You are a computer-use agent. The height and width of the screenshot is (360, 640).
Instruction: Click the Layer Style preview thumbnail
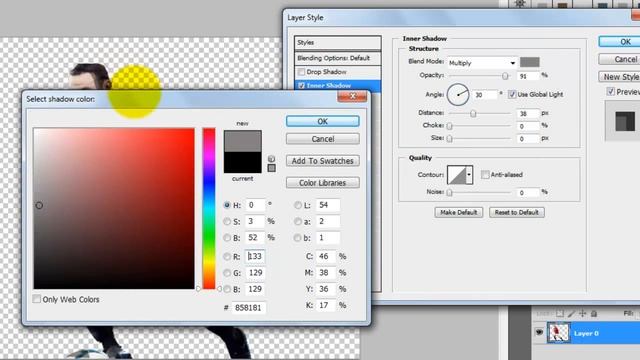point(625,121)
